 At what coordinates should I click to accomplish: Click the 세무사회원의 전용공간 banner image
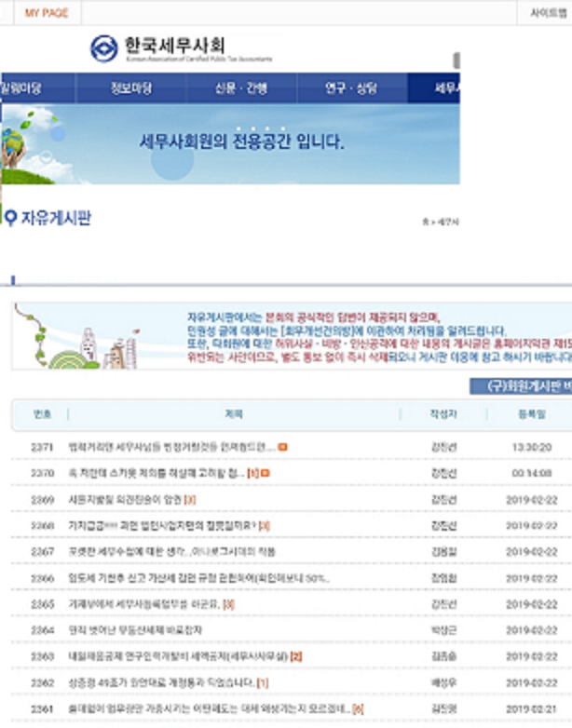coord(230,144)
